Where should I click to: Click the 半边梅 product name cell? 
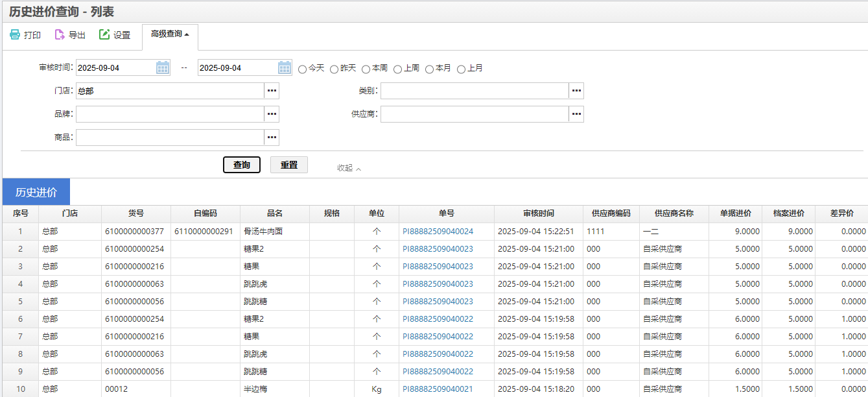coord(275,389)
